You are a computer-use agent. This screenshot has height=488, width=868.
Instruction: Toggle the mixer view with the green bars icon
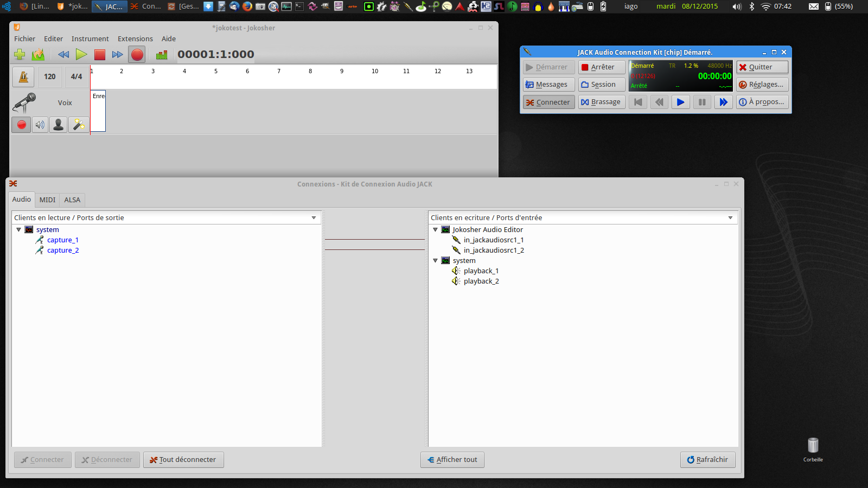162,54
